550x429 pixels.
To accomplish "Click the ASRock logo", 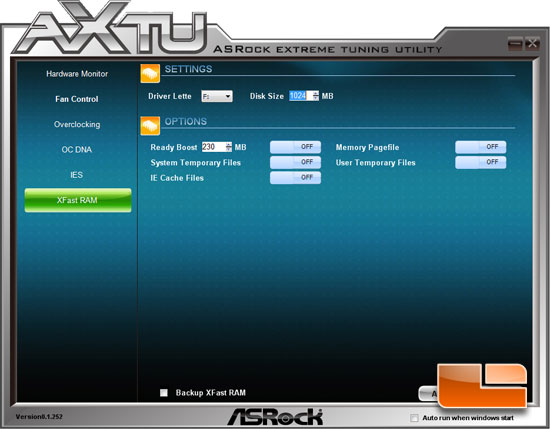I will click(x=275, y=417).
